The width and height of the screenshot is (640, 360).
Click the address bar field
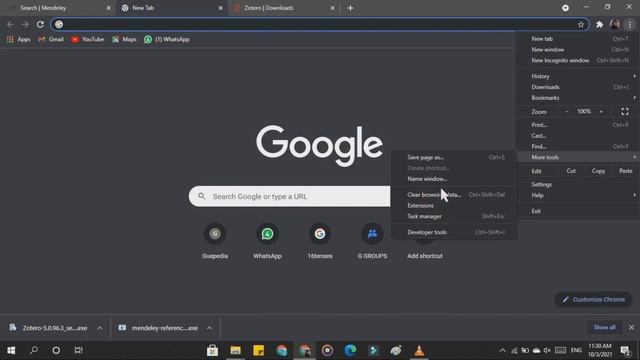(x=320, y=24)
